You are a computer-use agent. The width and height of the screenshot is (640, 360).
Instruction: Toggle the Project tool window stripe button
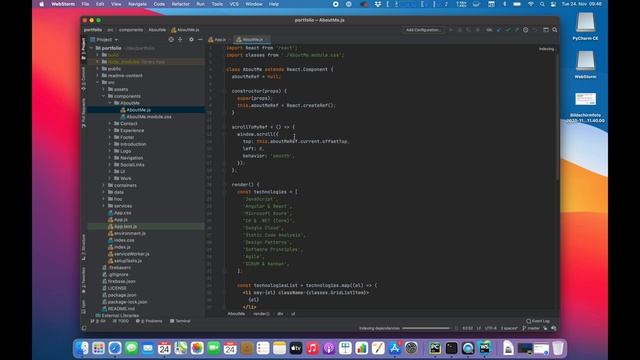[x=84, y=49]
